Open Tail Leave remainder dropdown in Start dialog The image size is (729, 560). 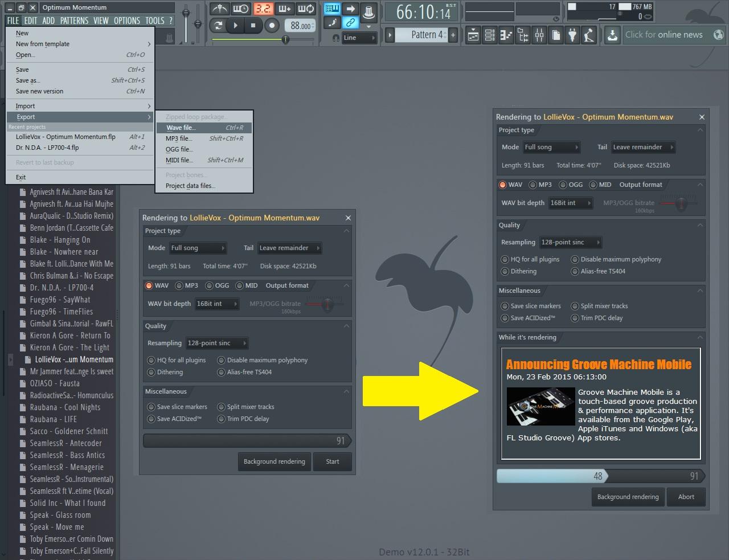pos(289,248)
